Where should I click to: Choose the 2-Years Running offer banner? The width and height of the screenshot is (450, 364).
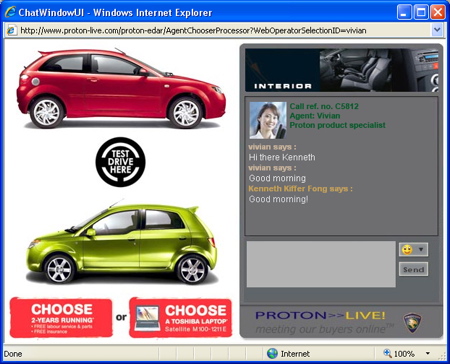pos(61,318)
